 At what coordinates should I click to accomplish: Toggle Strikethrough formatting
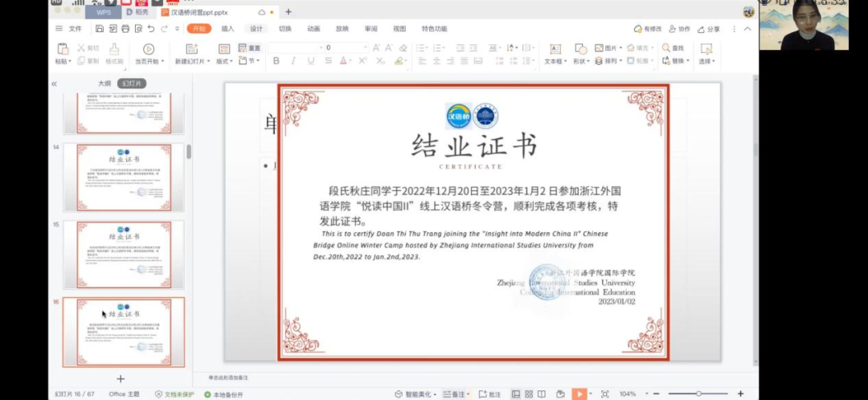[328, 61]
